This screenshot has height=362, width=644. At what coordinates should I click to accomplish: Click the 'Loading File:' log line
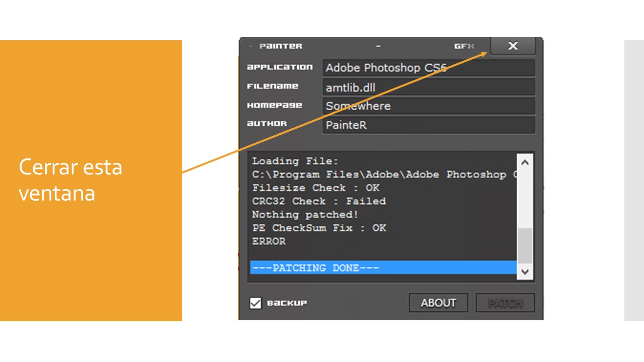point(295,161)
